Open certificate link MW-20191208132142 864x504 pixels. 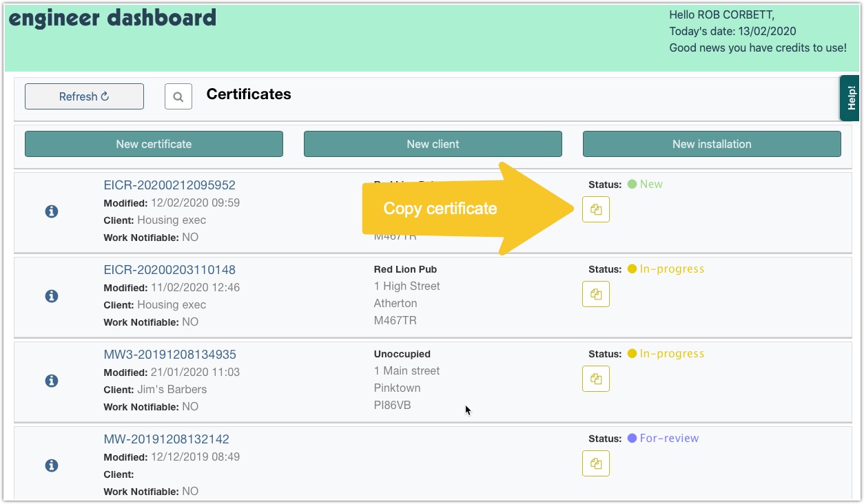(x=166, y=439)
